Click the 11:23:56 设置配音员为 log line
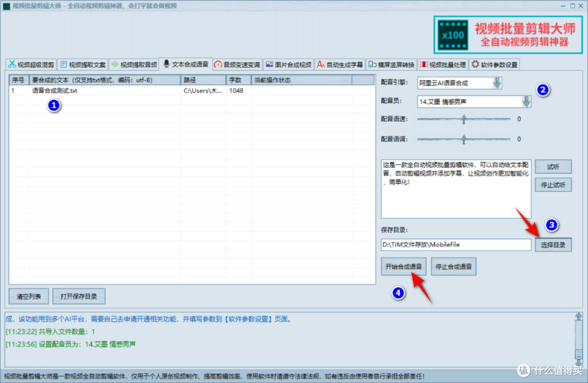 tap(70, 344)
